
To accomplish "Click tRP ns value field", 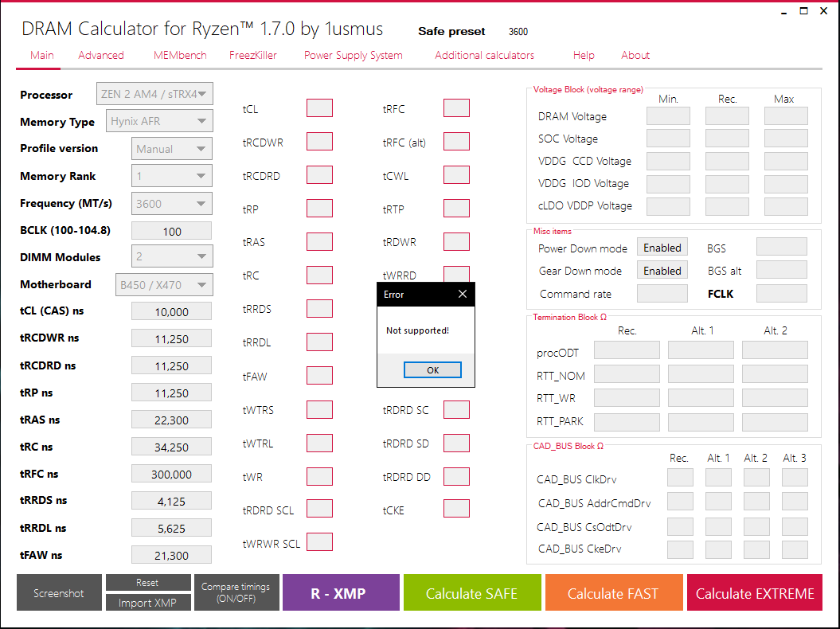I will coord(171,393).
